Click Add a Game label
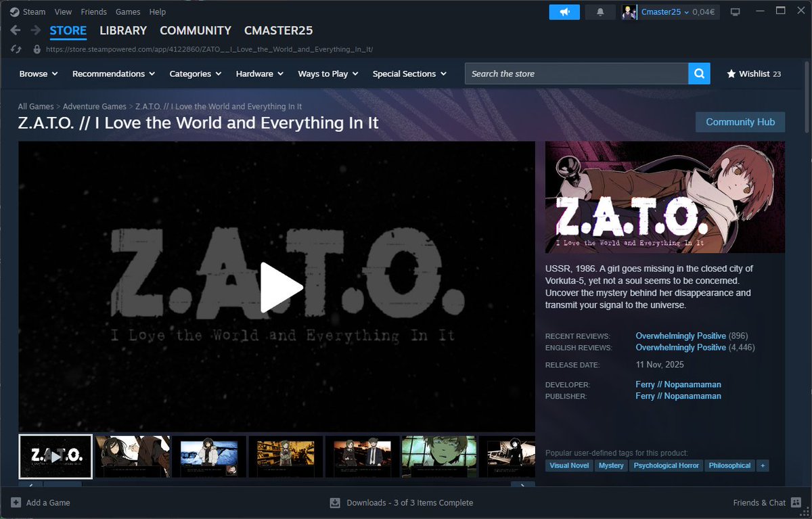 48,503
